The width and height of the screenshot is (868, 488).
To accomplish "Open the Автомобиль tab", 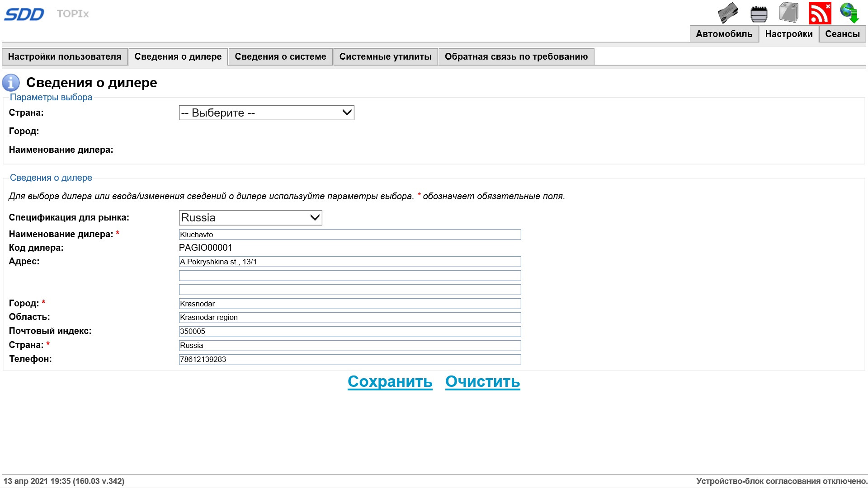I will tap(724, 34).
